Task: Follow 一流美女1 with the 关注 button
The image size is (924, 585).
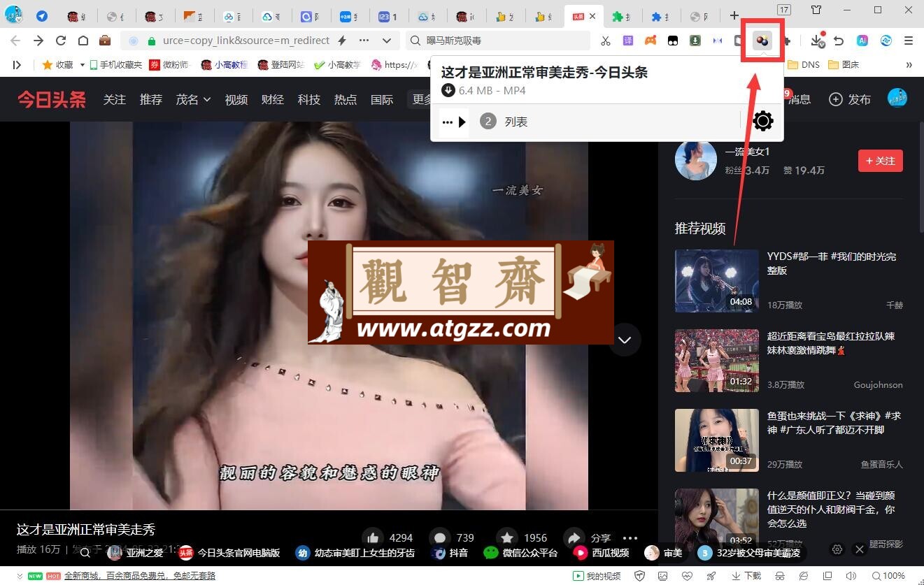Action: point(880,161)
